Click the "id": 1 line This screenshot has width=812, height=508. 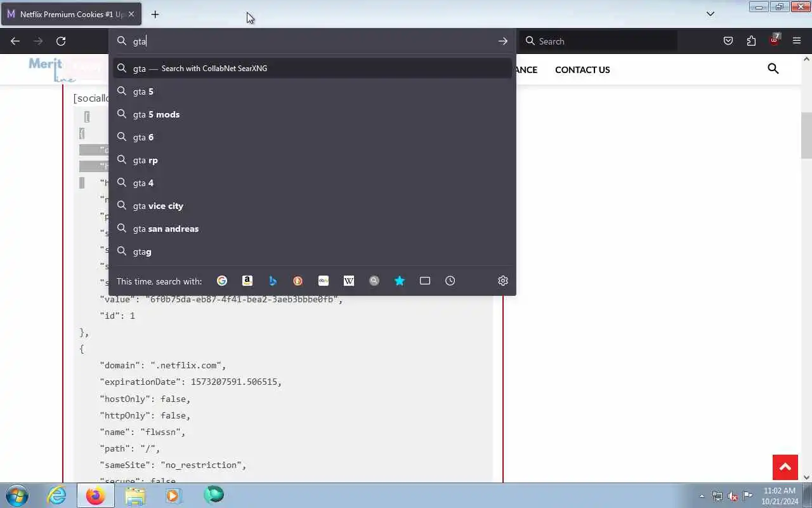pyautogui.click(x=117, y=316)
